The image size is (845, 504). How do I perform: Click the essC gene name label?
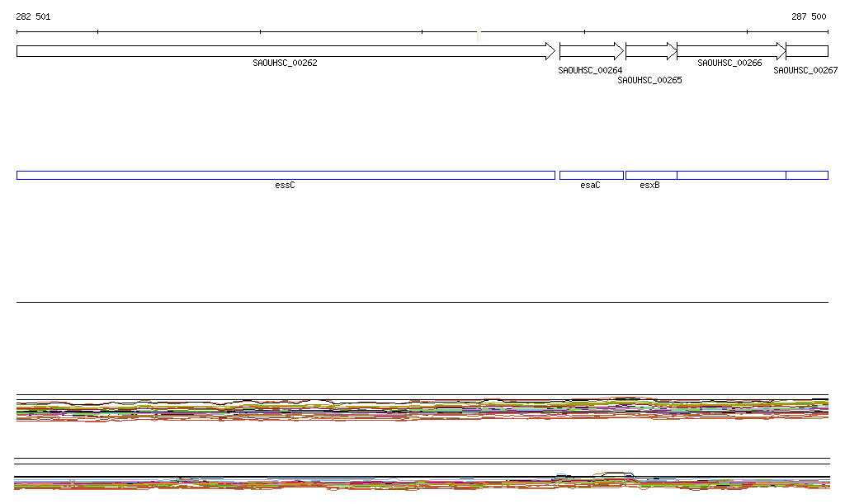pyautogui.click(x=285, y=186)
